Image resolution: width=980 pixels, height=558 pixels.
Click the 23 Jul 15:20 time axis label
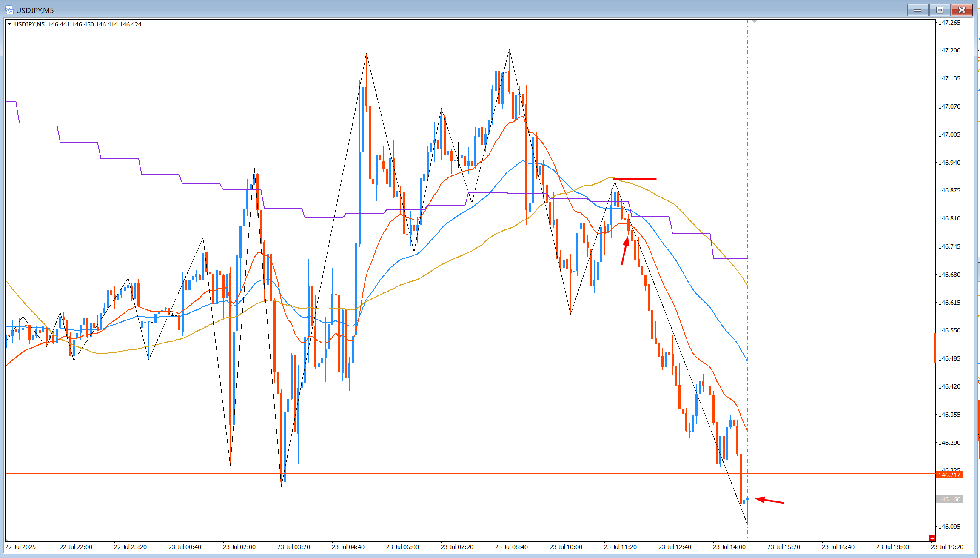pos(783,547)
